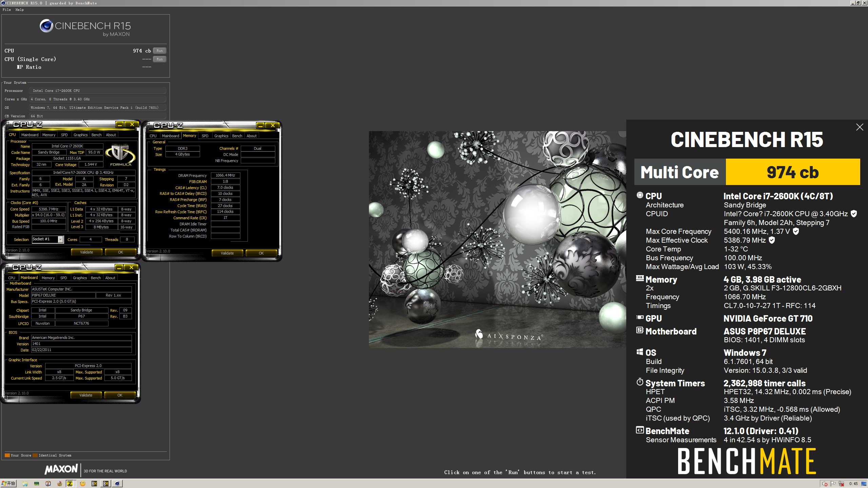Click Run button for CPU test
The width and height of the screenshot is (868, 488).
(x=159, y=51)
